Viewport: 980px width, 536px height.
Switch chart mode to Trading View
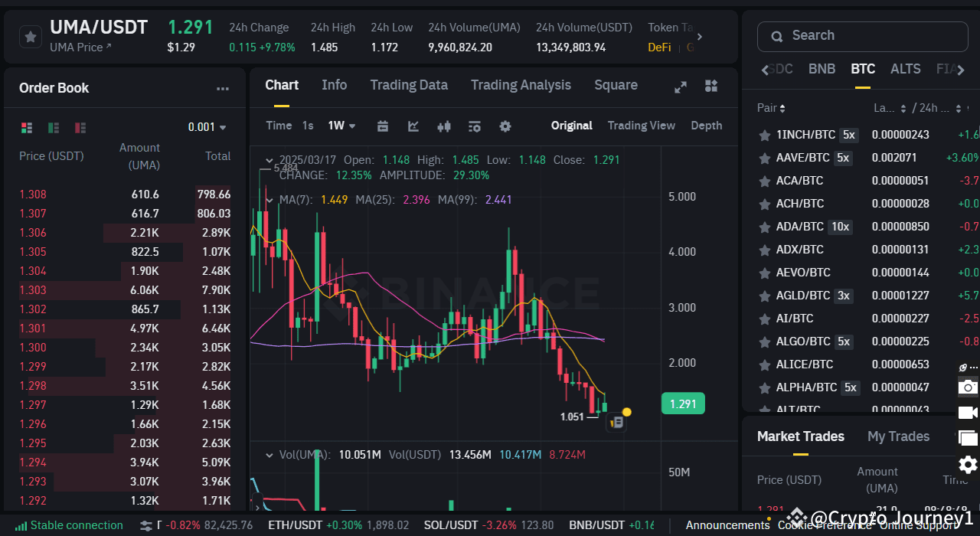642,125
